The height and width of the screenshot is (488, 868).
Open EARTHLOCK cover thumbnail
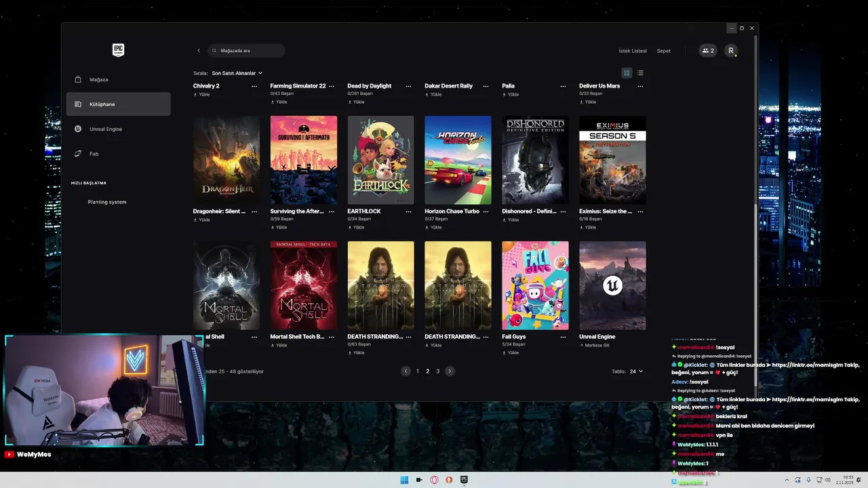tap(381, 160)
